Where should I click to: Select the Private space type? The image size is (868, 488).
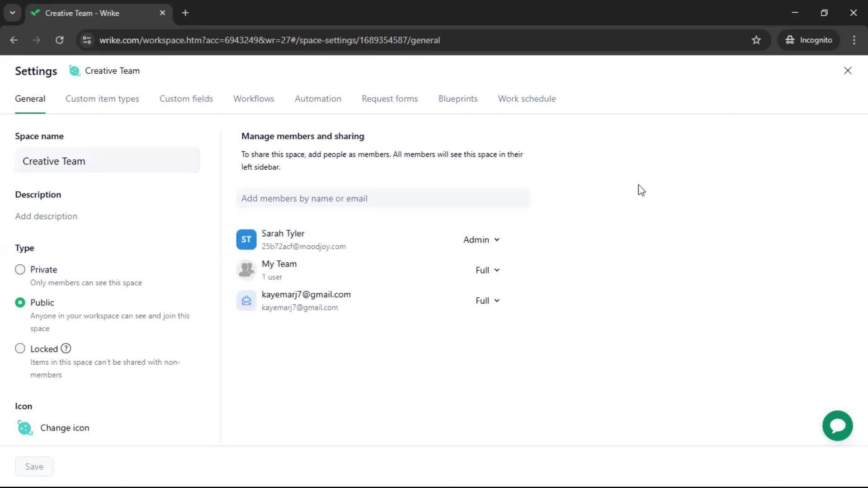tap(20, 269)
